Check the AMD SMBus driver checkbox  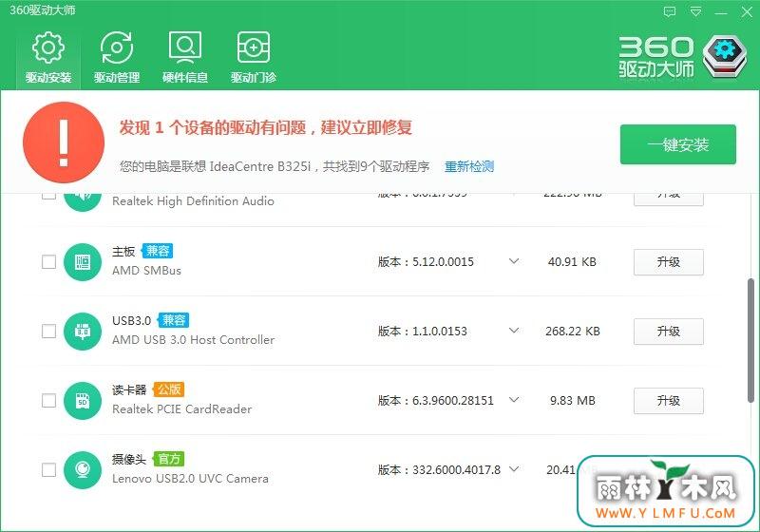pos(48,262)
